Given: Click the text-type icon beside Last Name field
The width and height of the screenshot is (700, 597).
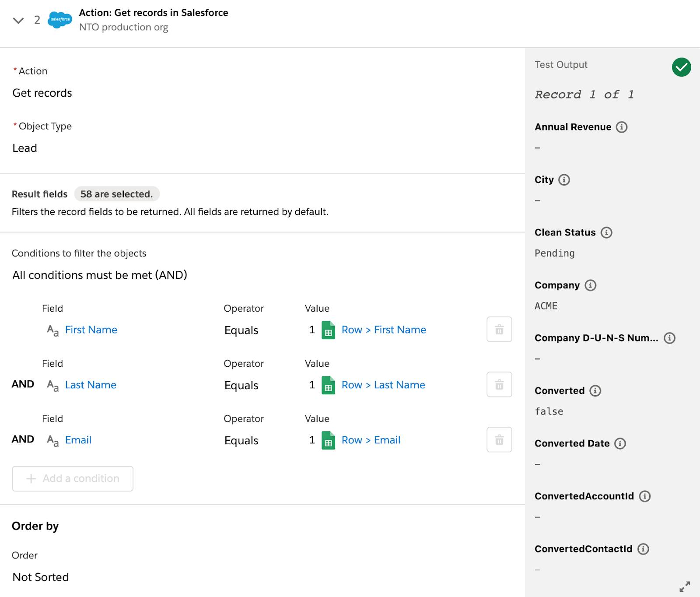Looking at the screenshot, I should pyautogui.click(x=52, y=386).
